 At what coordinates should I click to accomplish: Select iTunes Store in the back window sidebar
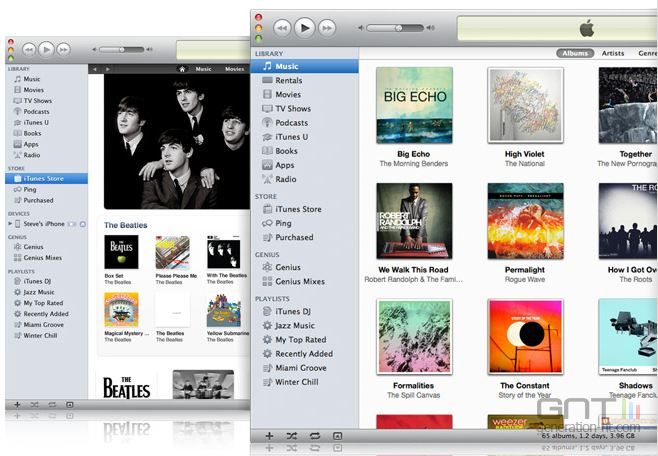[x=47, y=178]
